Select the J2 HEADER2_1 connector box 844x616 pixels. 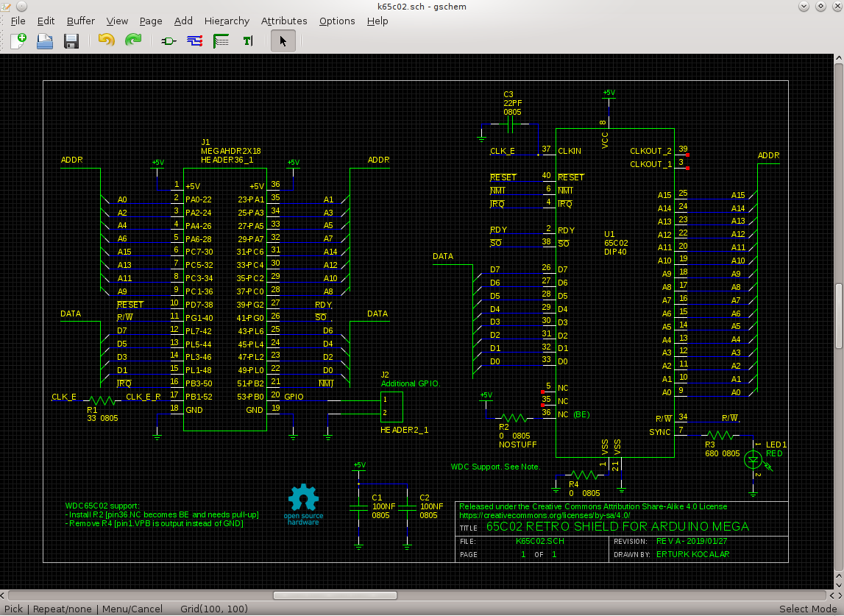392,407
